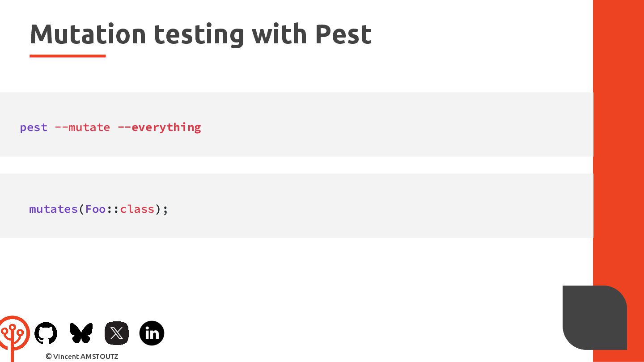Click the 'mutates' function name
Viewport: 644px width, 362px height.
(54, 209)
